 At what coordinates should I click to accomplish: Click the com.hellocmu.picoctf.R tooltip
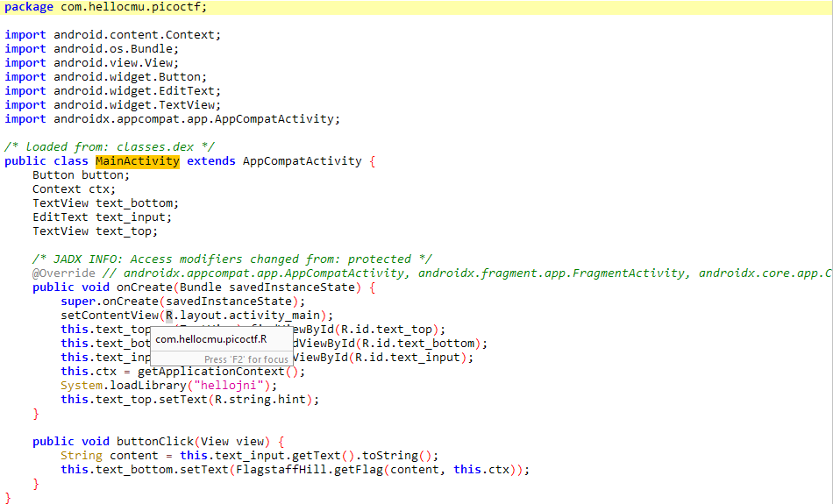211,339
